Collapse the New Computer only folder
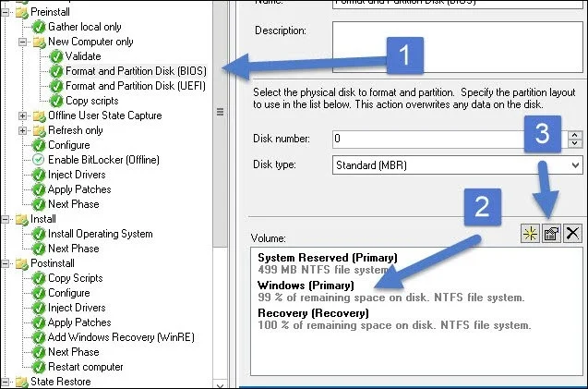Image resolution: width=588 pixels, height=389 pixels. tap(22, 42)
